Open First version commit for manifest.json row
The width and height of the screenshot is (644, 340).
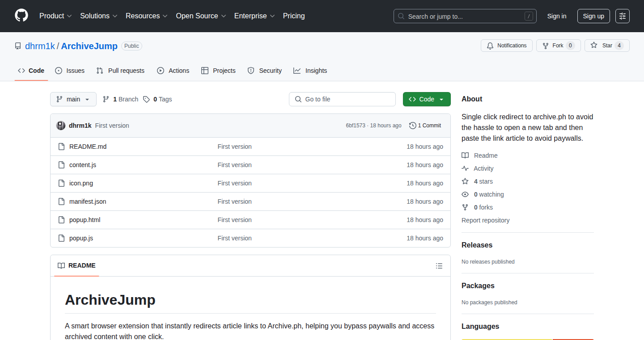234,201
